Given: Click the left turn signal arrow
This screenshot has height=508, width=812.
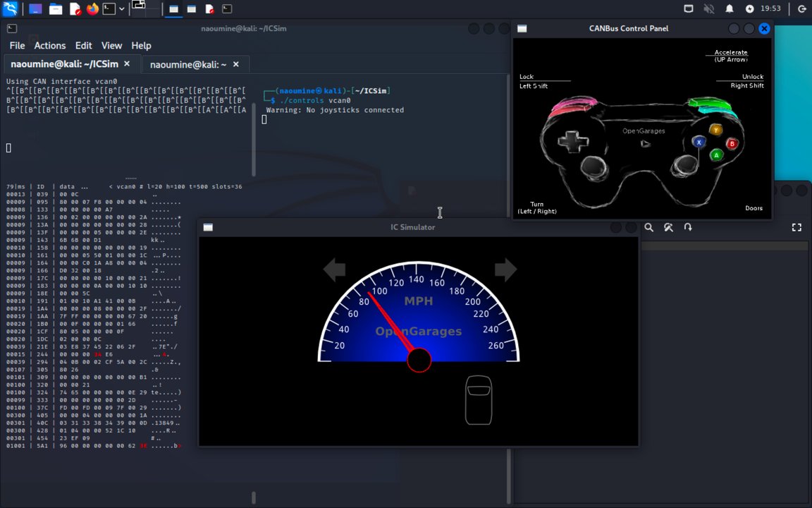Looking at the screenshot, I should (335, 270).
